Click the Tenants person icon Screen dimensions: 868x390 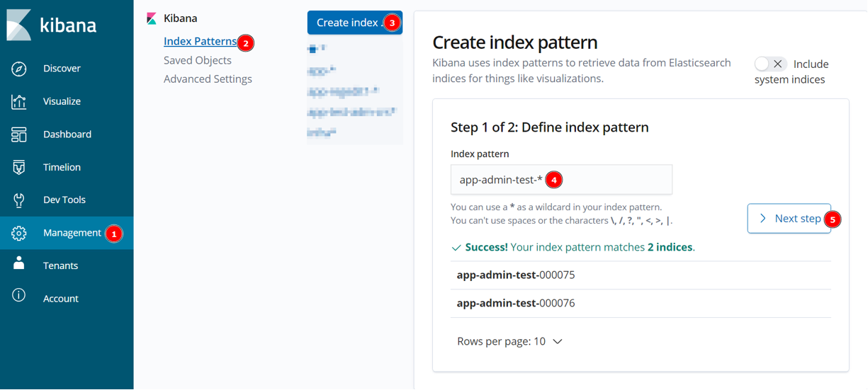pyautogui.click(x=19, y=265)
